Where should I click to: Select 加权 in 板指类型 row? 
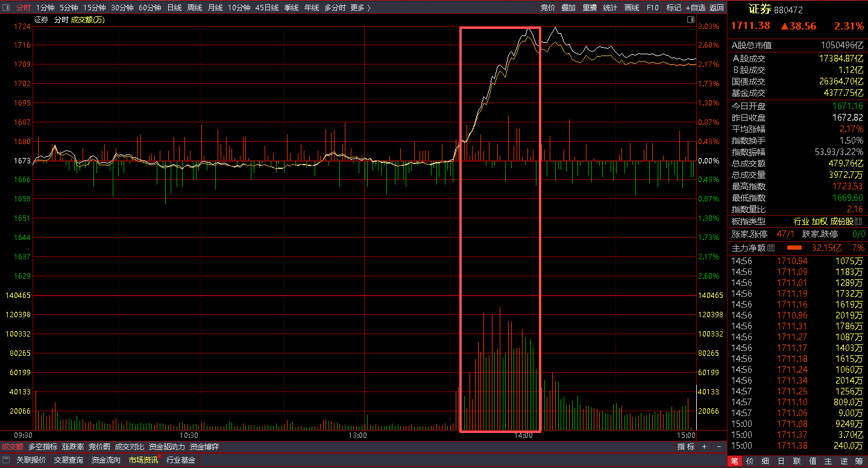(819, 222)
